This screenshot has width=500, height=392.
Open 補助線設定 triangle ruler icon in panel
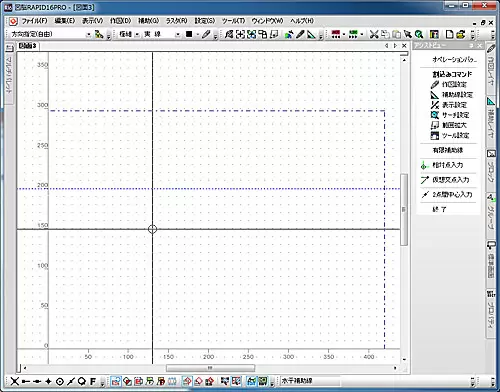(x=434, y=95)
